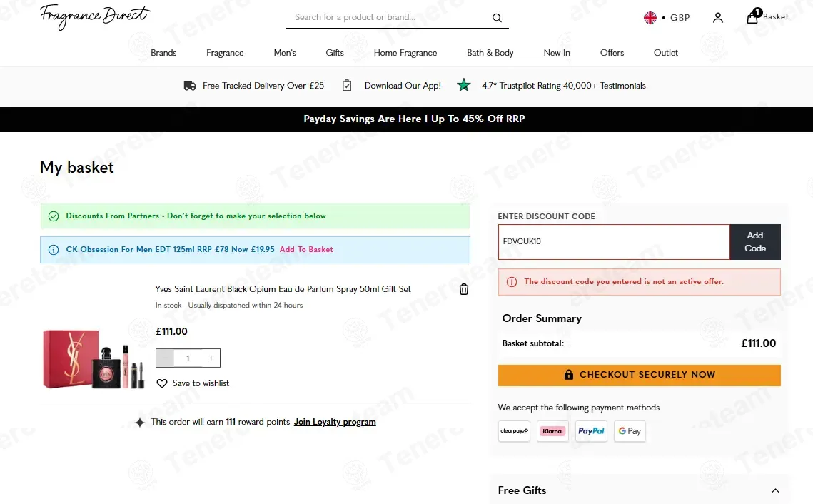Viewport: 813px width, 504px height.
Task: Open the account profile icon
Action: tap(717, 18)
